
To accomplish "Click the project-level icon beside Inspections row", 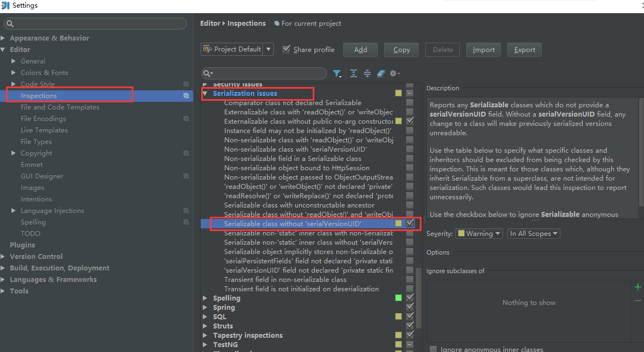I will point(186,95).
